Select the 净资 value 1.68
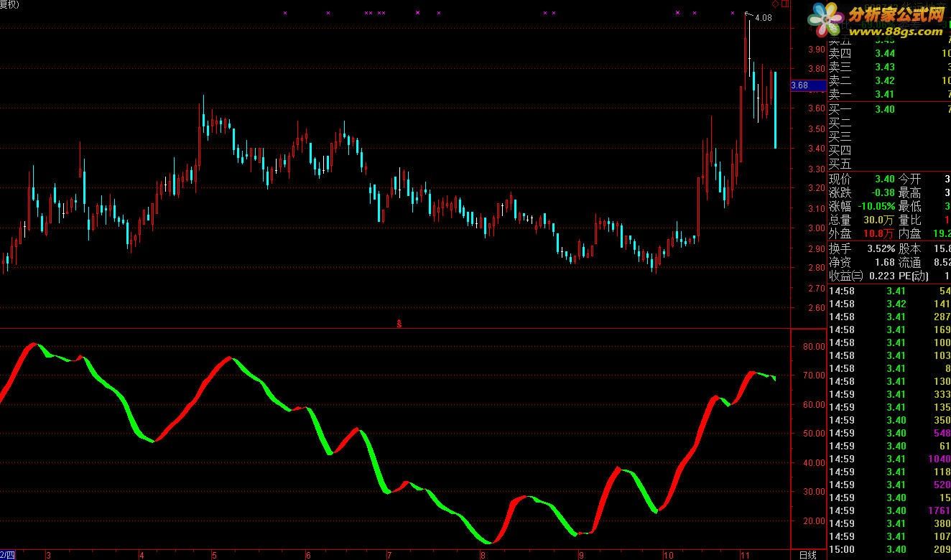This screenshot has height=560, width=951. coord(885,263)
